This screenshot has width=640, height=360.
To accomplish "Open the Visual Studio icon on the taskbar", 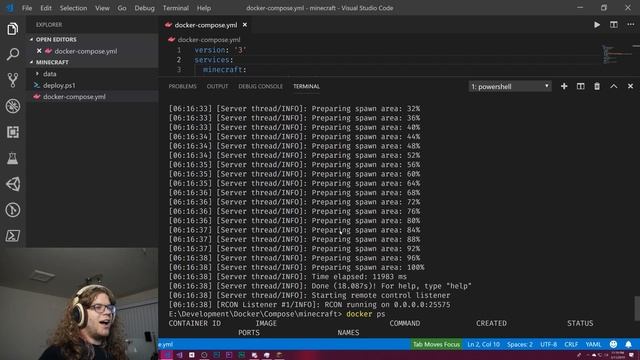I will point(179,355).
